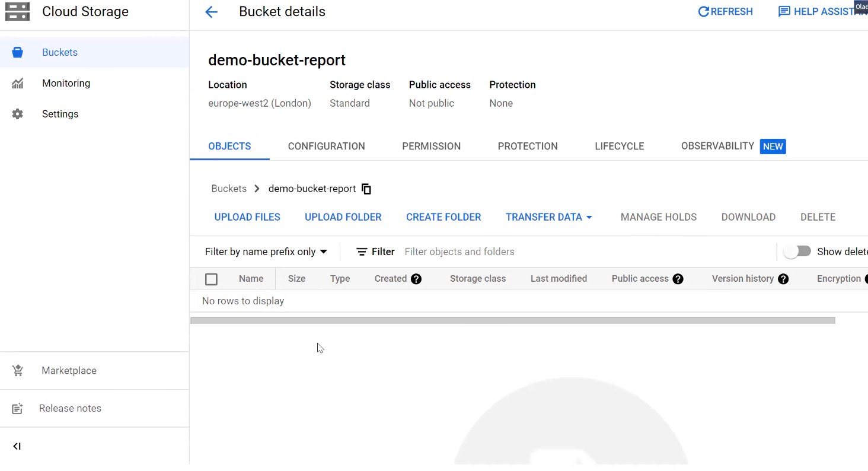Click the demo-bucket-report heading
The height and width of the screenshot is (471, 868).
pyautogui.click(x=277, y=60)
